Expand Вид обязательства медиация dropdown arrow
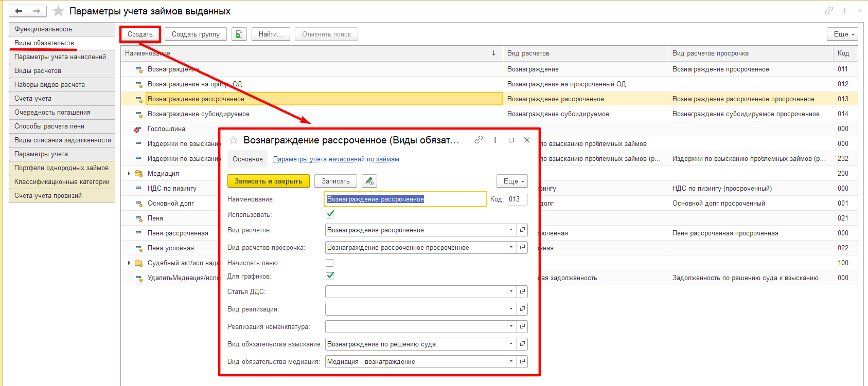The height and width of the screenshot is (386, 868). [x=511, y=361]
